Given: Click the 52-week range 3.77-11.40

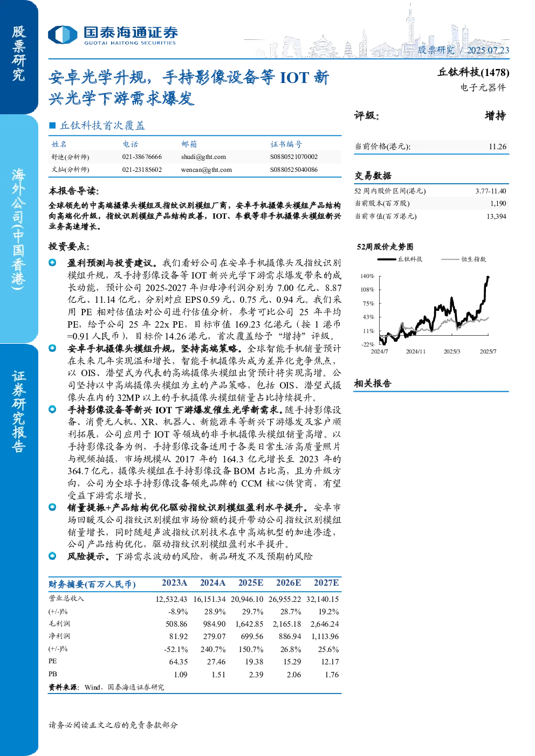Looking at the screenshot, I should [x=491, y=191].
